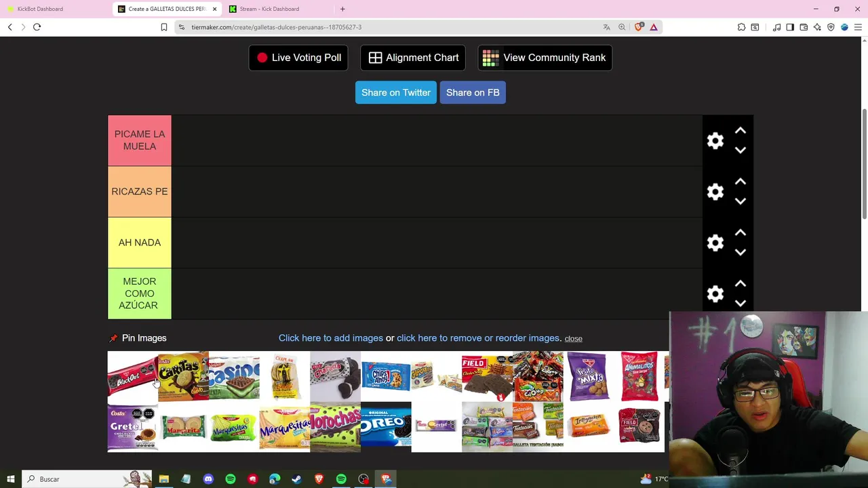Viewport: 868px width, 488px height.
Task: Pick the Integrackers orange package image
Action: pos(589,427)
